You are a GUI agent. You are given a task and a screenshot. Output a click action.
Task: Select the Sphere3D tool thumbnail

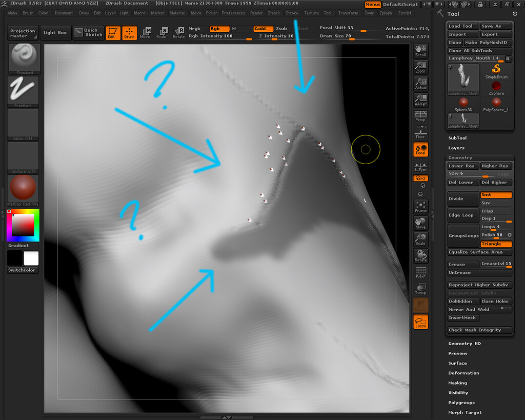click(x=463, y=105)
